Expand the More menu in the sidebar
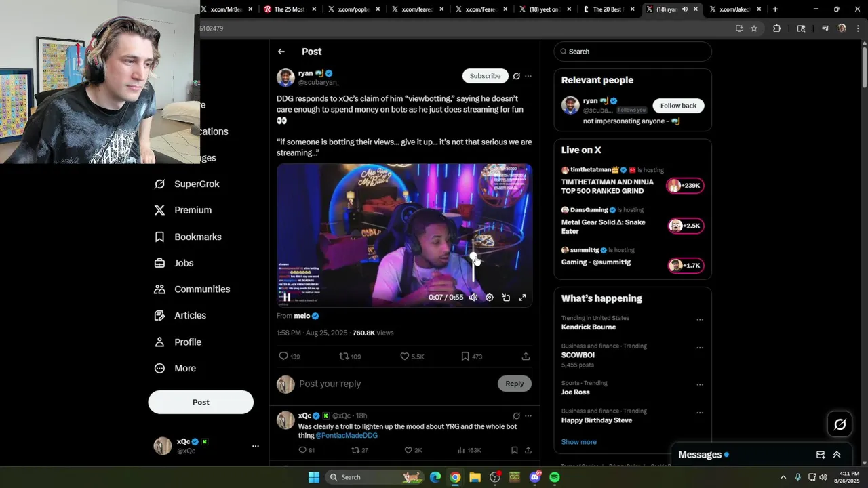The image size is (868, 488). pyautogui.click(x=175, y=368)
